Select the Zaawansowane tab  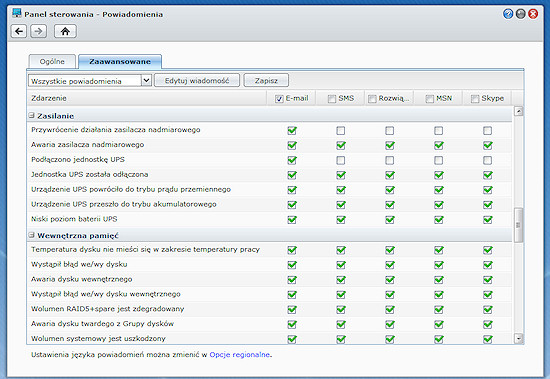120,61
